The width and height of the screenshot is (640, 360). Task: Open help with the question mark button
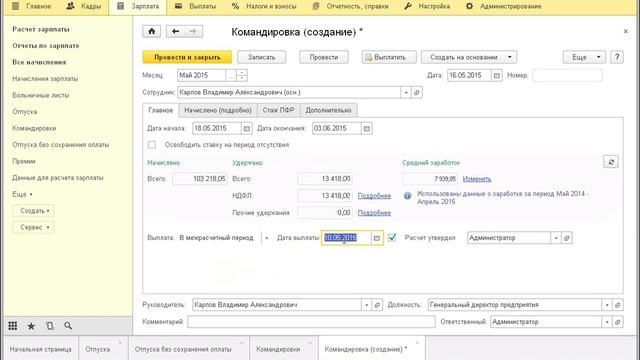617,57
